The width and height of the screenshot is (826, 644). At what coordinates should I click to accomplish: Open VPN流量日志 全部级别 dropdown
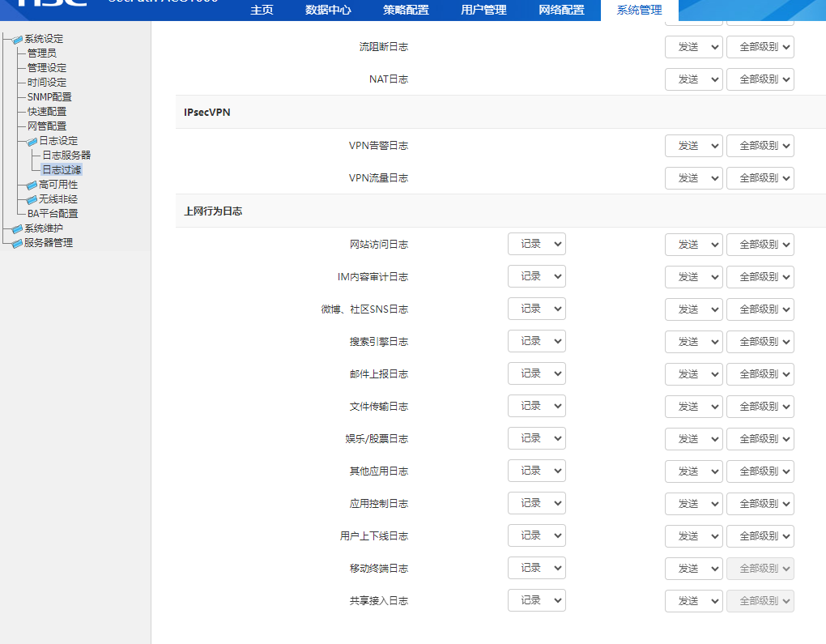click(760, 178)
